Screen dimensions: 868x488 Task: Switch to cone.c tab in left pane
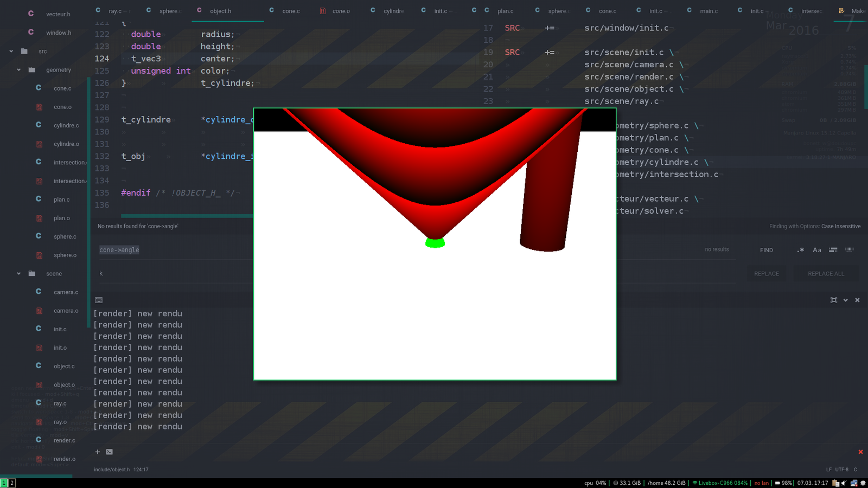click(x=291, y=11)
